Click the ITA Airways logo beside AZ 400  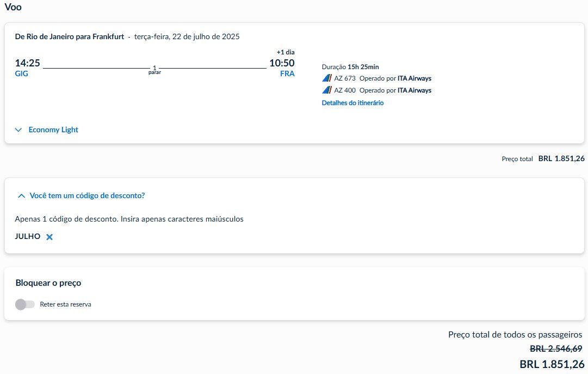tap(327, 90)
